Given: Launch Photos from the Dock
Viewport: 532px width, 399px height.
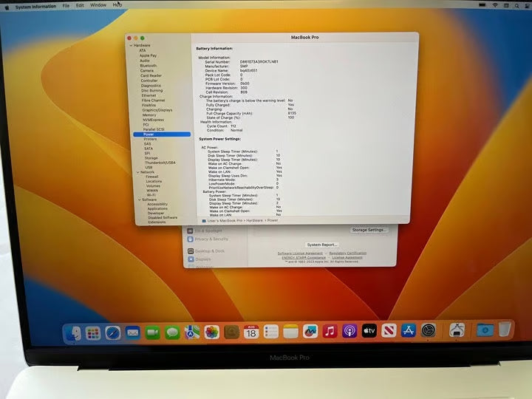Looking at the screenshot, I should point(212,332).
